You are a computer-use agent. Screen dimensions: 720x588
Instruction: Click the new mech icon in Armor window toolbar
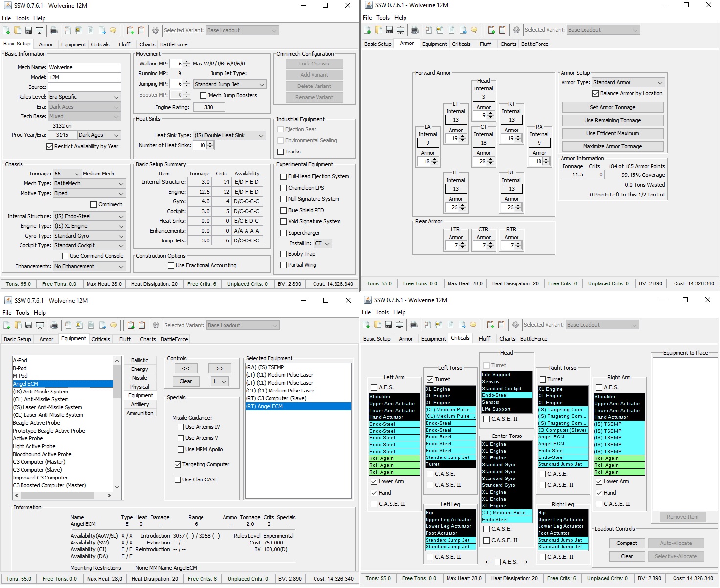pyautogui.click(x=367, y=30)
